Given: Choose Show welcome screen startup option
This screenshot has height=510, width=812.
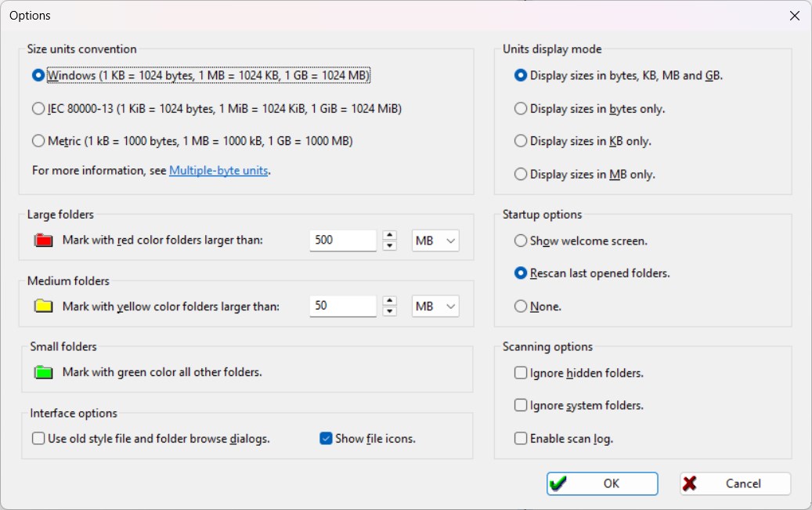Looking at the screenshot, I should click(x=521, y=241).
